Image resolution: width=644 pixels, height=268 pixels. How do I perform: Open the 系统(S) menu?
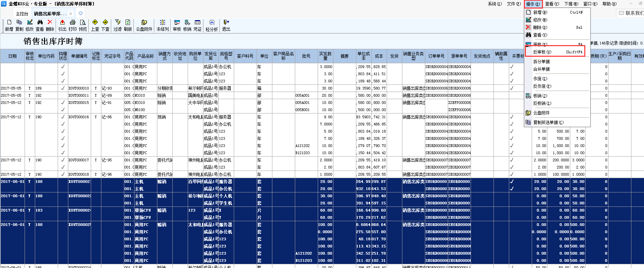point(495,4)
